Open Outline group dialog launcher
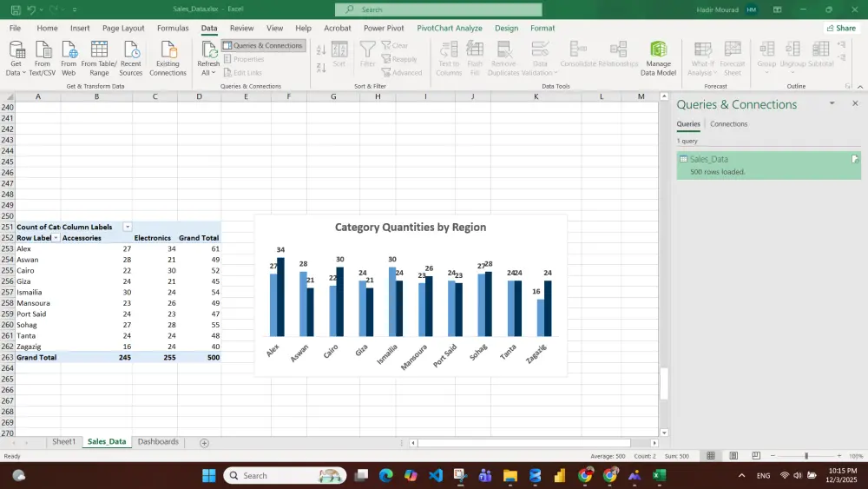 [847, 86]
